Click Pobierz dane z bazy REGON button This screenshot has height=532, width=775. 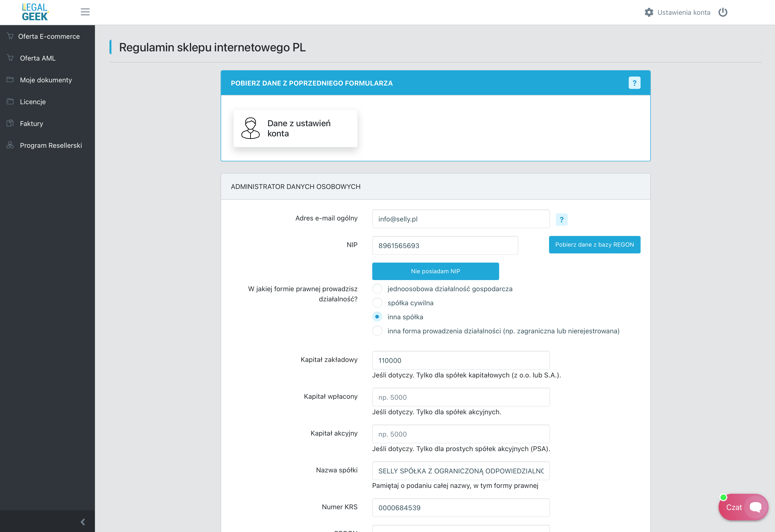tap(594, 244)
